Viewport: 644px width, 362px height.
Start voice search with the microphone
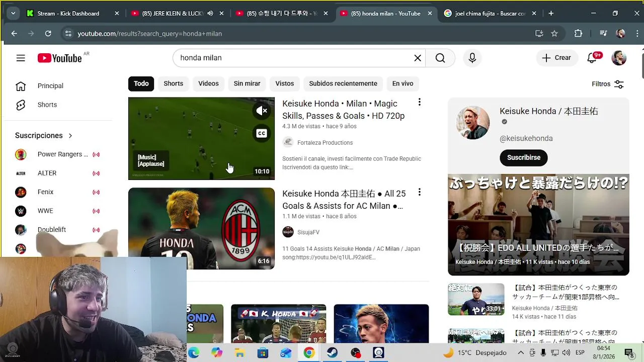tap(472, 58)
